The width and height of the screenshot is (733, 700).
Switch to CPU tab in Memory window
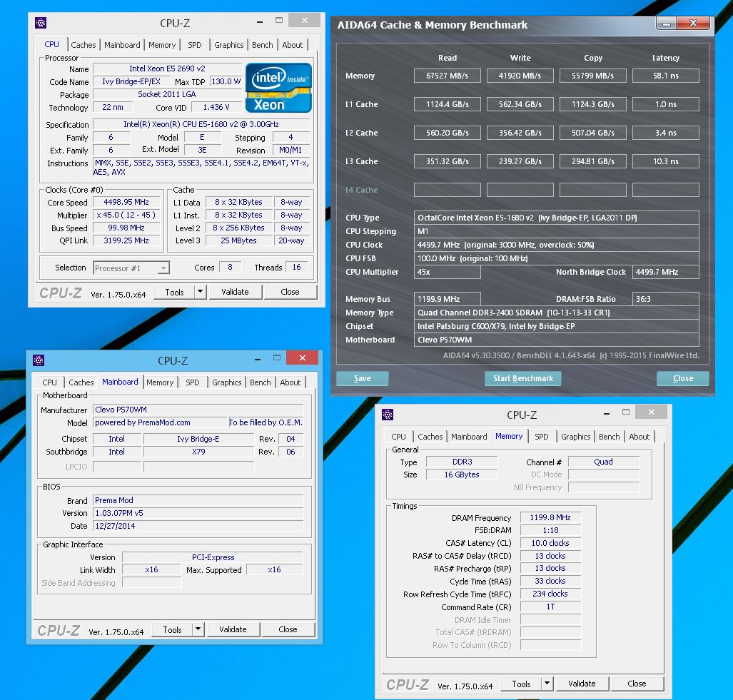pyautogui.click(x=398, y=437)
